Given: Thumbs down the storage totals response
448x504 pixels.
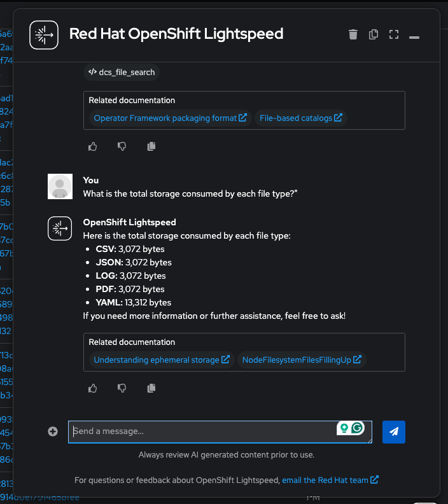Looking at the screenshot, I should 122,388.
